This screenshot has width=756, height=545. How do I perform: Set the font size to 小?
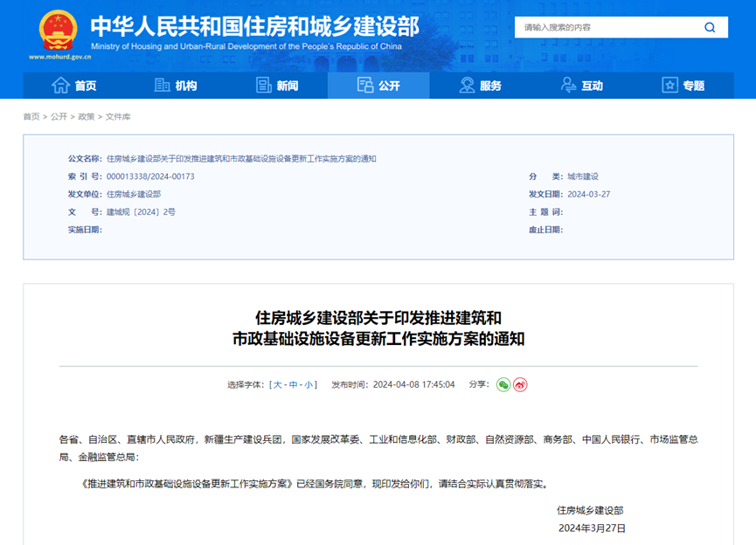(x=309, y=384)
